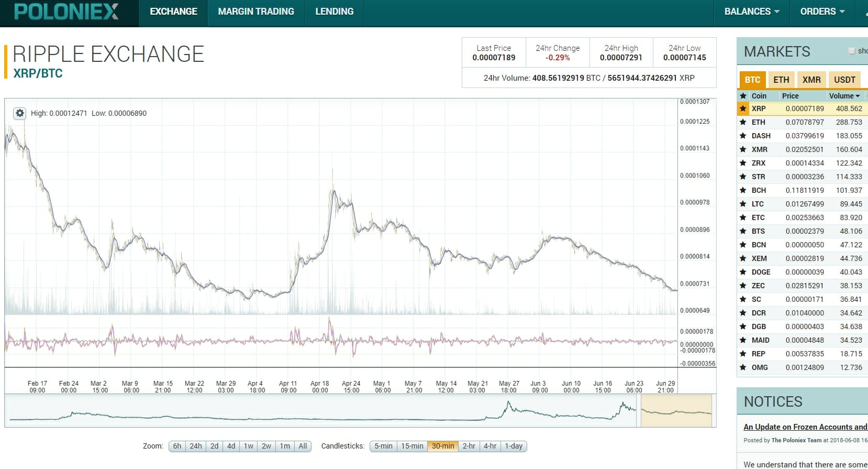This screenshot has height=469, width=868.
Task: Set chart zoom to 6h
Action: 177,446
